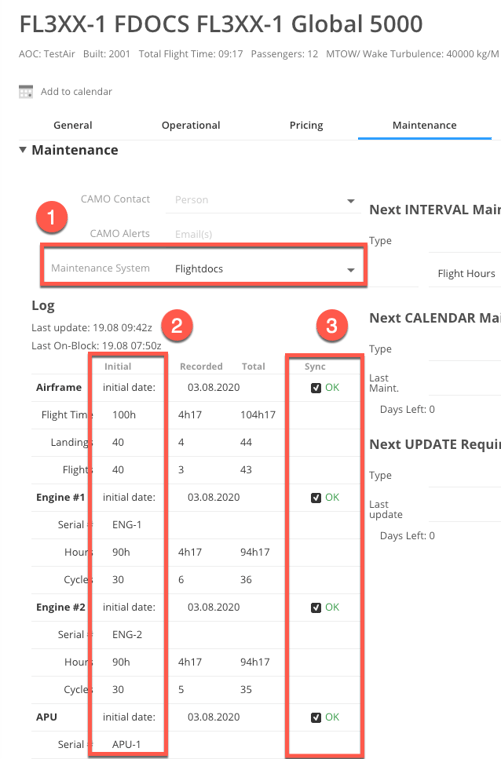
Task: Switch to the General tab
Action: pyautogui.click(x=73, y=125)
